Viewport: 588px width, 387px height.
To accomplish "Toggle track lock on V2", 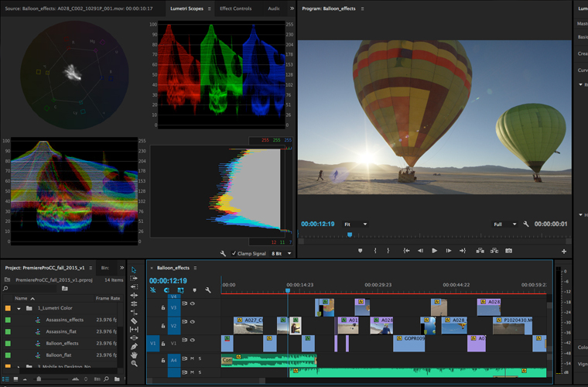I will pos(163,326).
